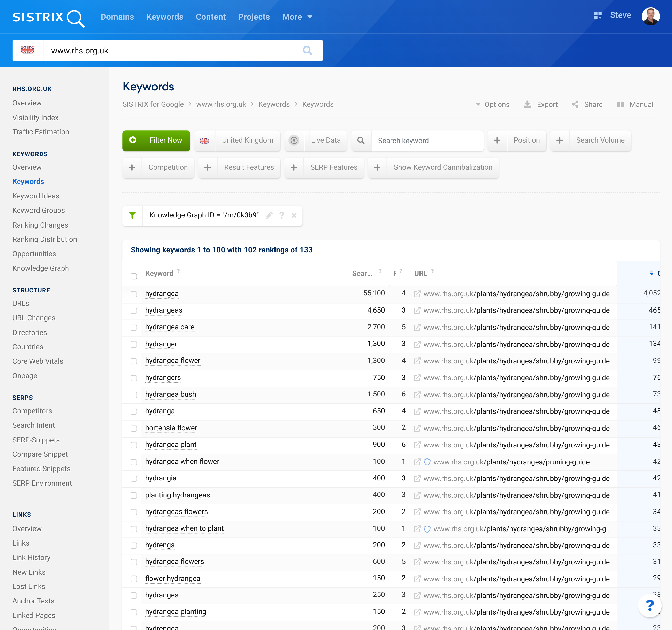Select the Knowledge Graph sidebar item
The width and height of the screenshot is (672, 630).
40,268
